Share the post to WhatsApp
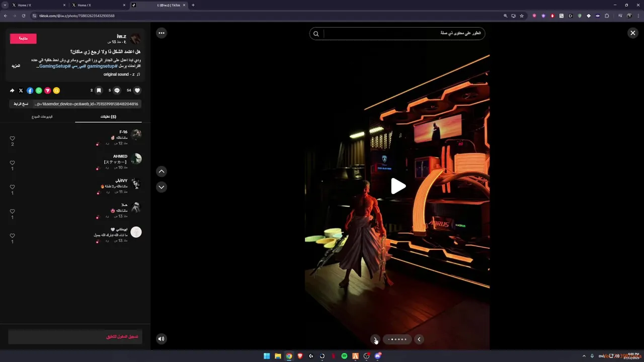 click(39, 90)
